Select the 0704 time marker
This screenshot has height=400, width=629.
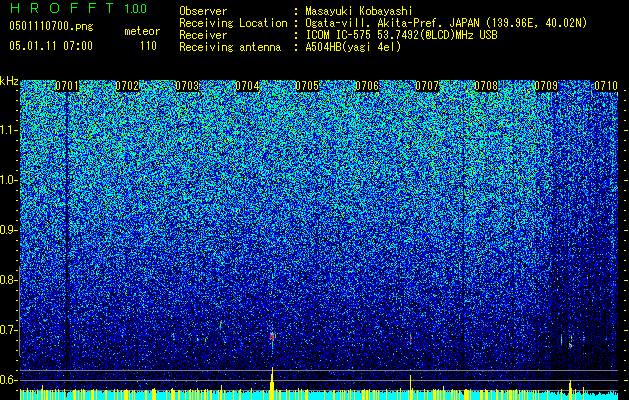coord(247,86)
